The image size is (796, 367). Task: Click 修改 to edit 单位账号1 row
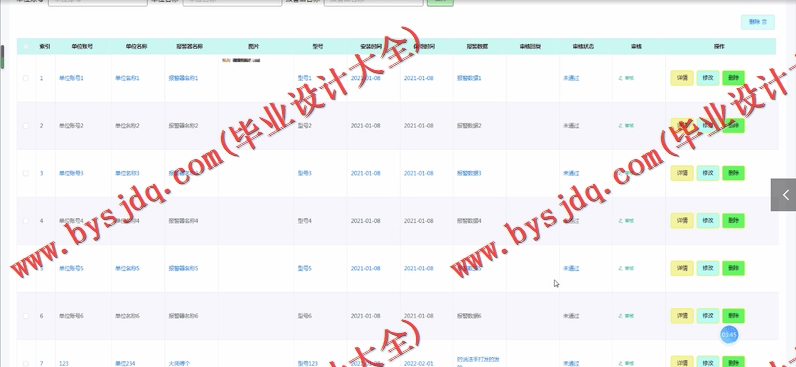click(x=708, y=78)
